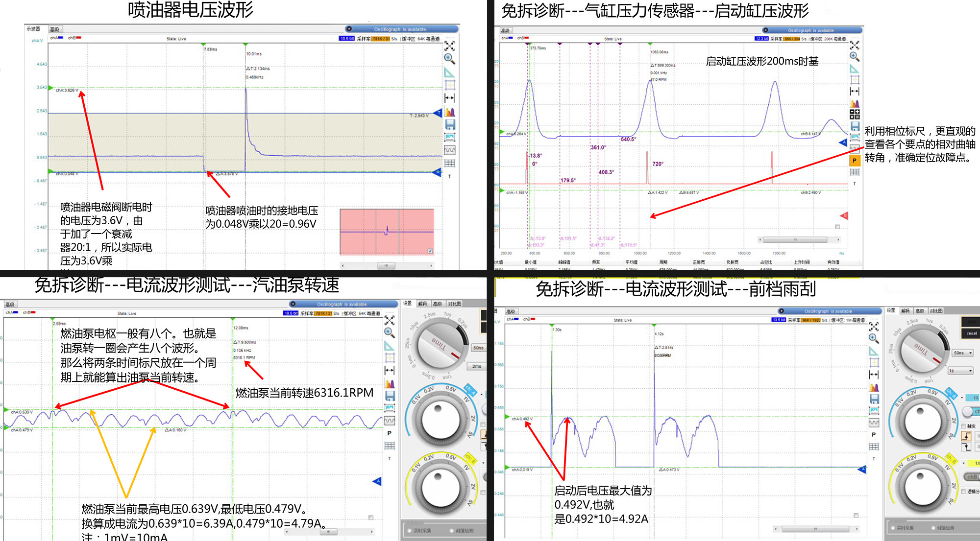
Task: Select the rising-edge trigger icon in wiper panel
Action: pyautogui.click(x=966, y=436)
